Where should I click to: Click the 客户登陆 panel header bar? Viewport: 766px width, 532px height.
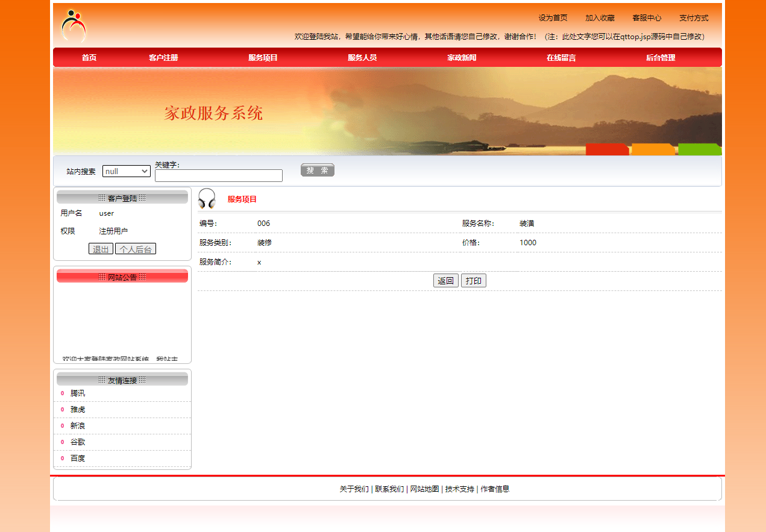[x=122, y=197]
